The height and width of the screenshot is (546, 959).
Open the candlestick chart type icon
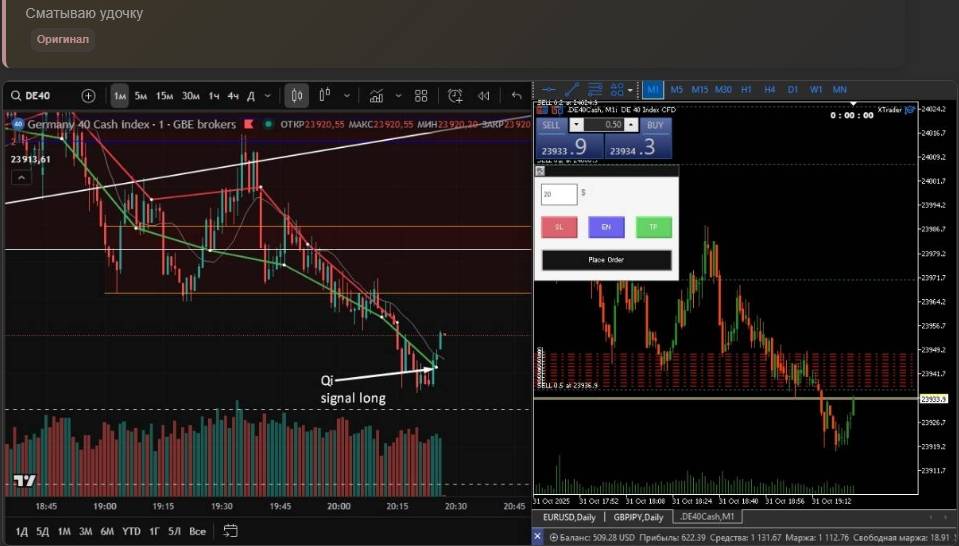(x=296, y=96)
